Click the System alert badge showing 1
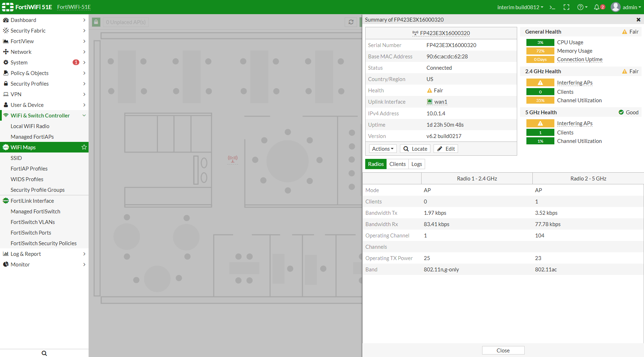 click(76, 63)
